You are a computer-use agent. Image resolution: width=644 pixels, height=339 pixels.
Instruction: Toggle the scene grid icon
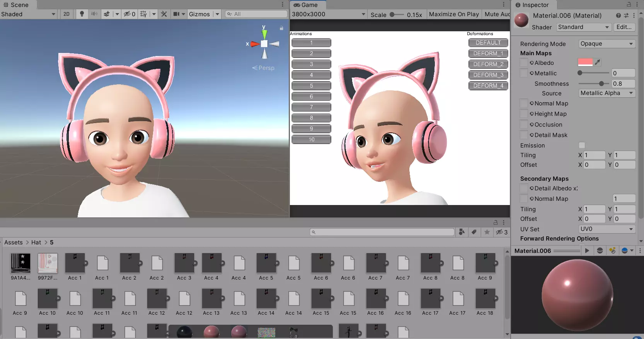tap(143, 14)
